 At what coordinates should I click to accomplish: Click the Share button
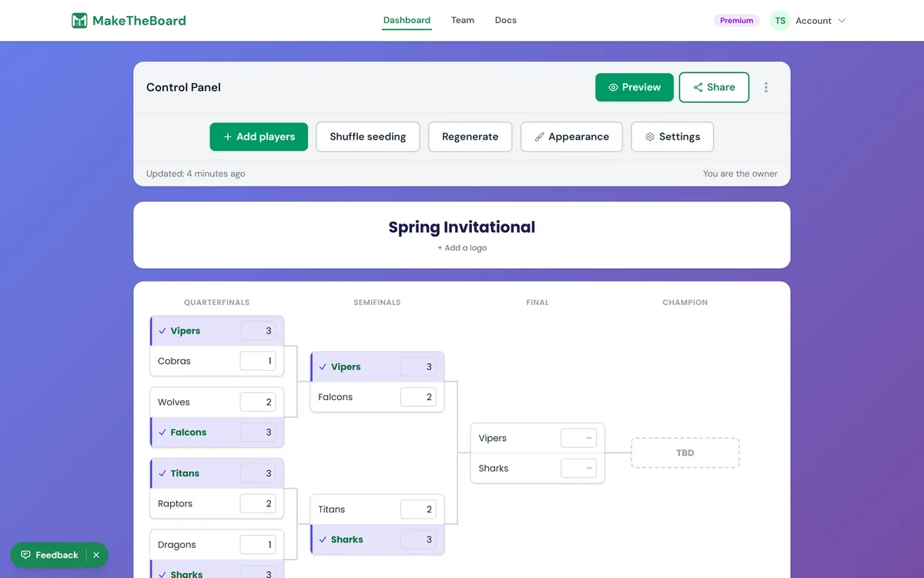coord(714,87)
